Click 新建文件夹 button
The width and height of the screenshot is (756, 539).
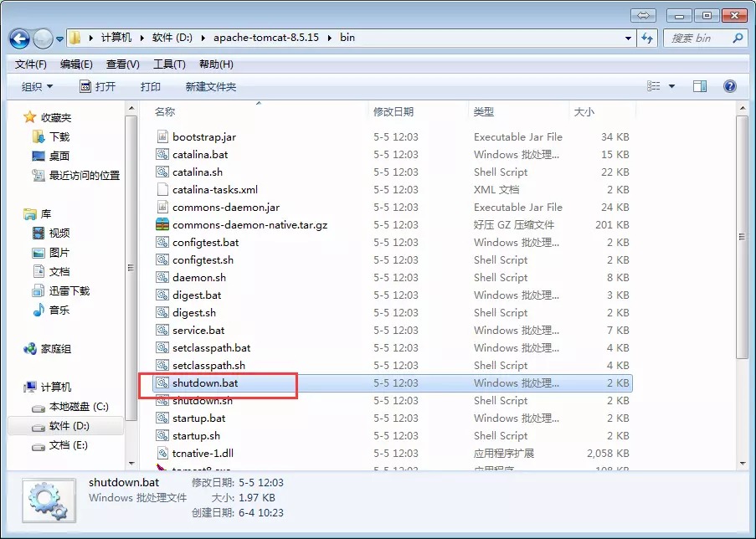(211, 87)
